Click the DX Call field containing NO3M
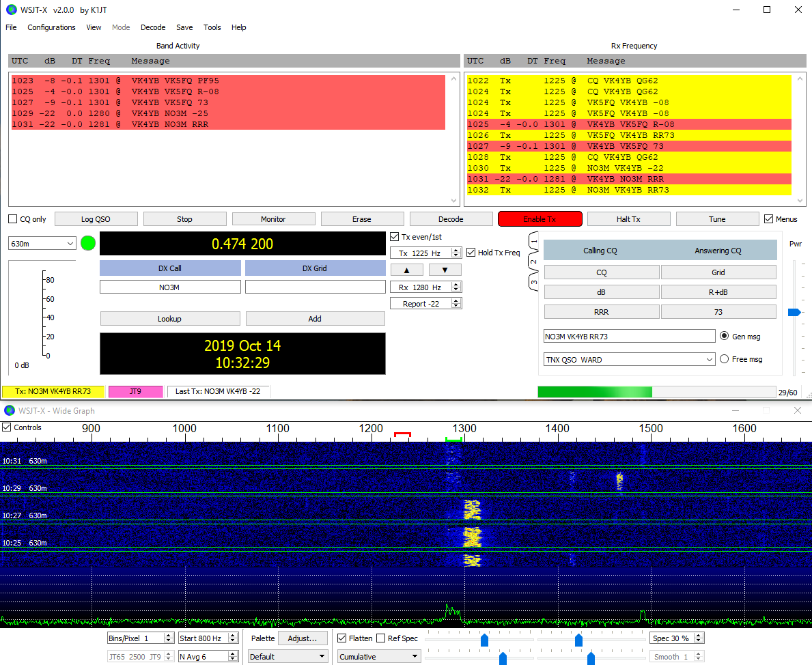 click(170, 287)
